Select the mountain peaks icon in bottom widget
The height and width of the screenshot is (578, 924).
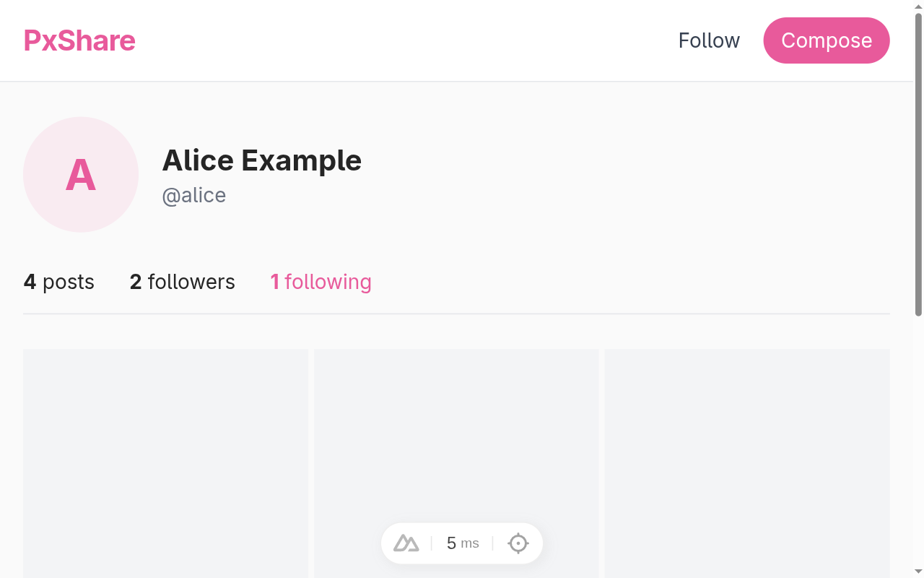point(405,543)
